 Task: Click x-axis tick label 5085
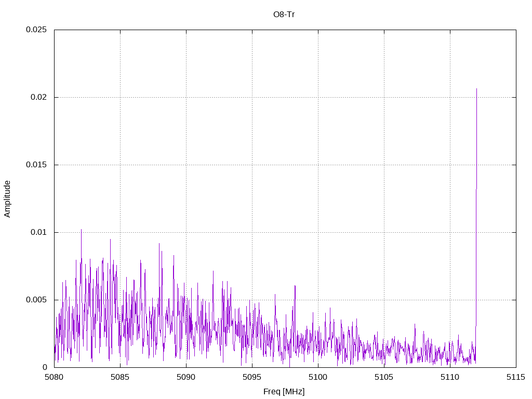pyautogui.click(x=120, y=377)
